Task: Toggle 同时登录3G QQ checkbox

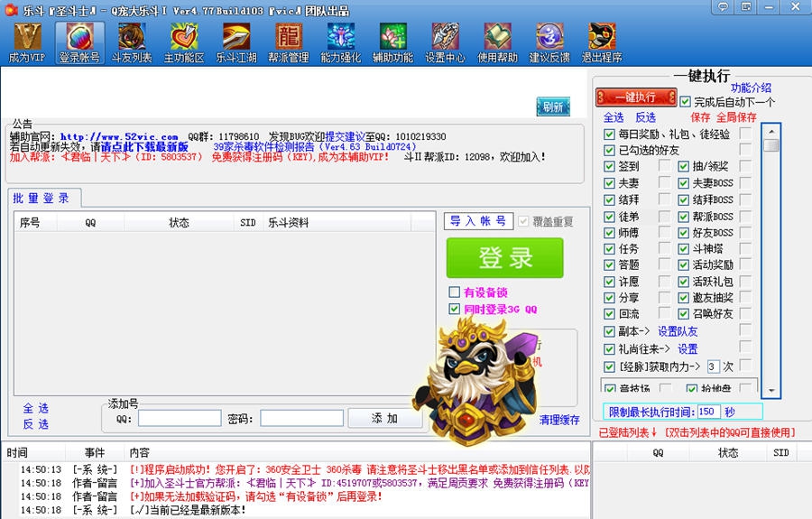Action: click(x=454, y=310)
